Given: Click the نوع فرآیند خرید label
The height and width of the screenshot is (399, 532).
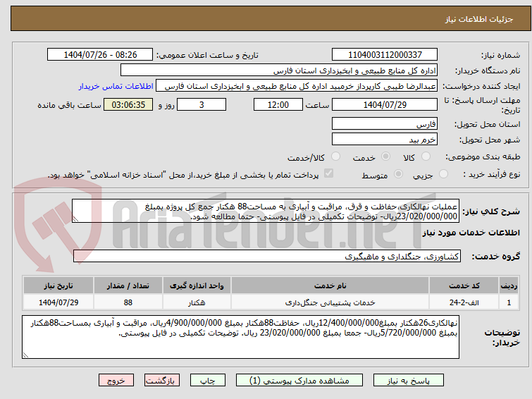Looking at the screenshot, I should pyautogui.click(x=492, y=175).
